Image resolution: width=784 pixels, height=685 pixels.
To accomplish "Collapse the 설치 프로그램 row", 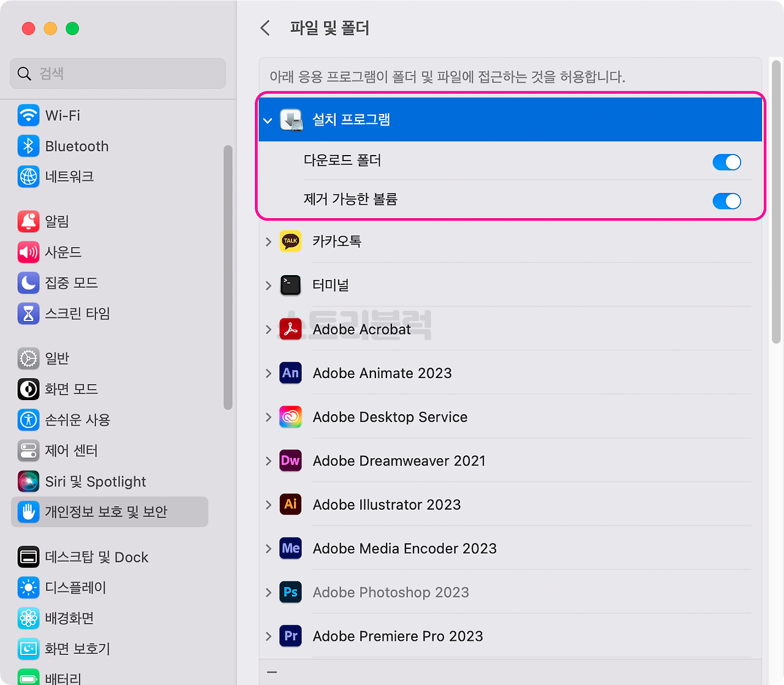I will (x=268, y=121).
